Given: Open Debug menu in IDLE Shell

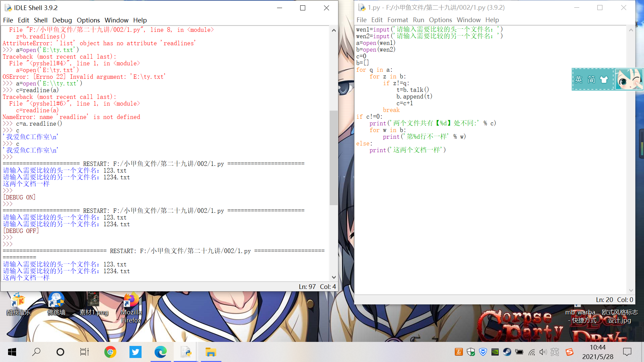Looking at the screenshot, I should tap(62, 20).
